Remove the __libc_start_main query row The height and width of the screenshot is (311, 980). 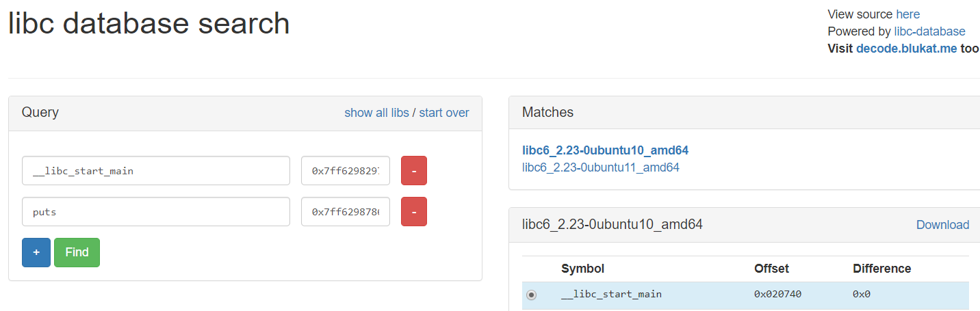[x=413, y=171]
